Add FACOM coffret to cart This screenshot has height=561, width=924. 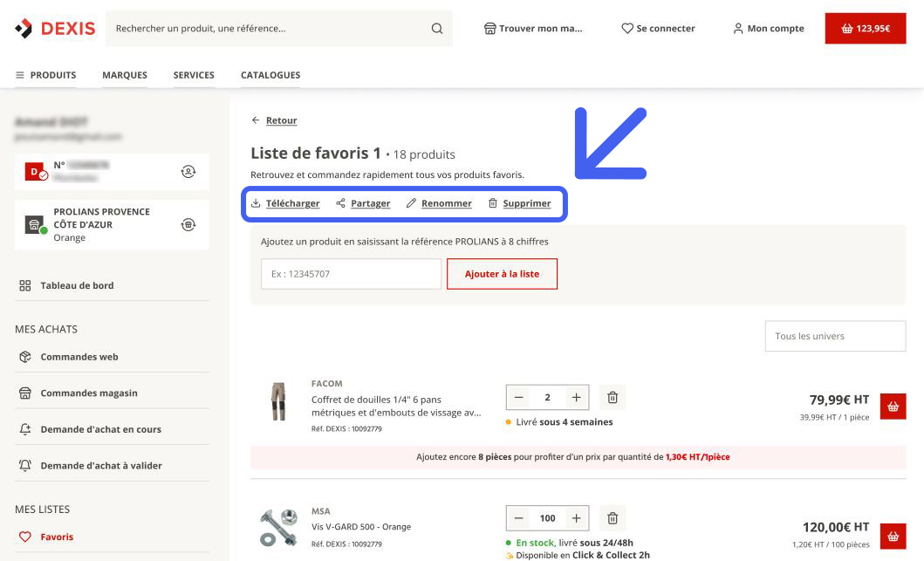click(x=893, y=406)
